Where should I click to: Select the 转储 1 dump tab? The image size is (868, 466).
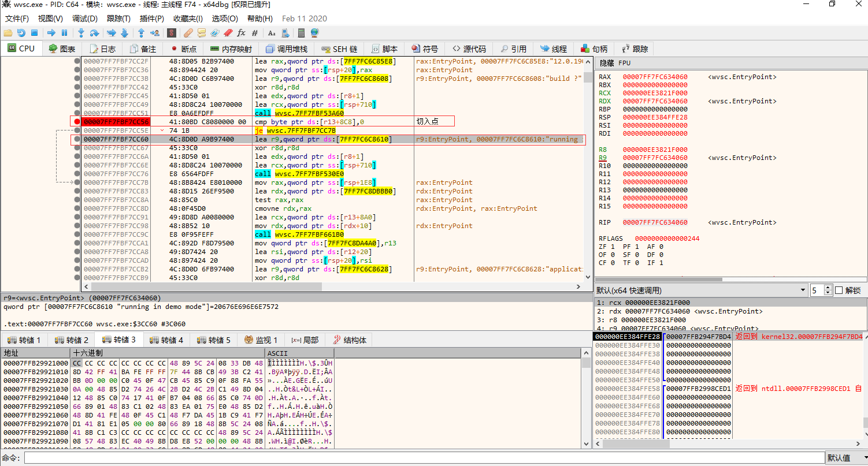point(24,340)
